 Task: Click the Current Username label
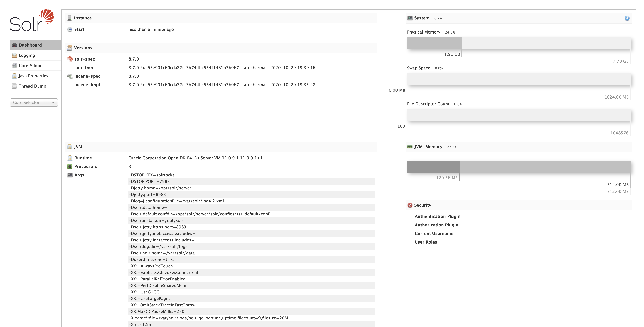(434, 234)
